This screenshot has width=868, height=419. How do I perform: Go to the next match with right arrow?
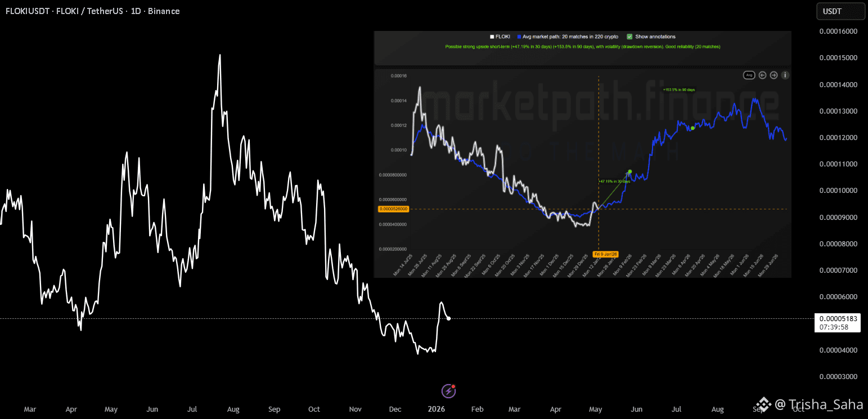774,75
